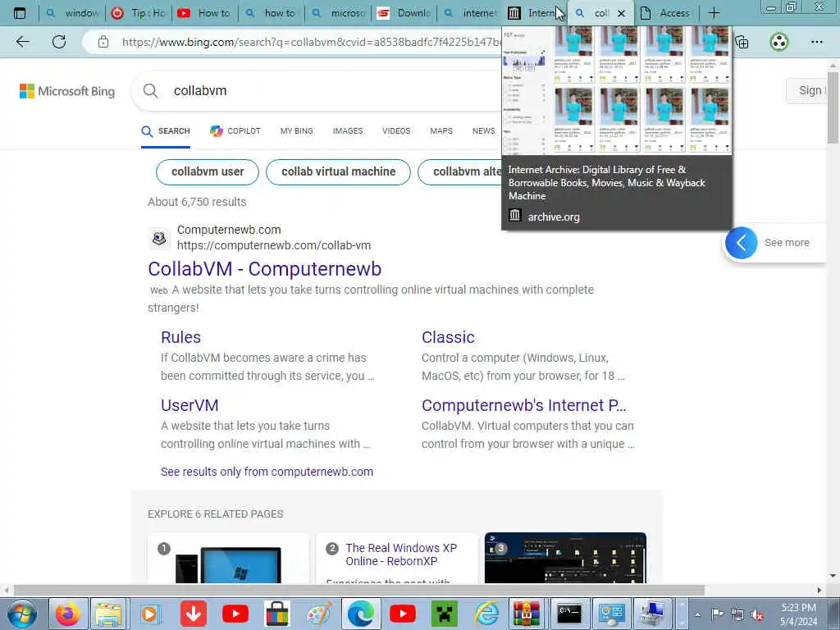This screenshot has width=840, height=630.
Task: Switch to the 'Downlo' tab
Action: pos(405,13)
